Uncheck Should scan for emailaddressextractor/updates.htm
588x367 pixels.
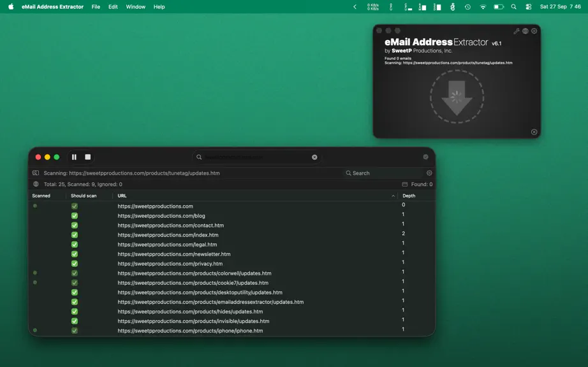click(75, 302)
